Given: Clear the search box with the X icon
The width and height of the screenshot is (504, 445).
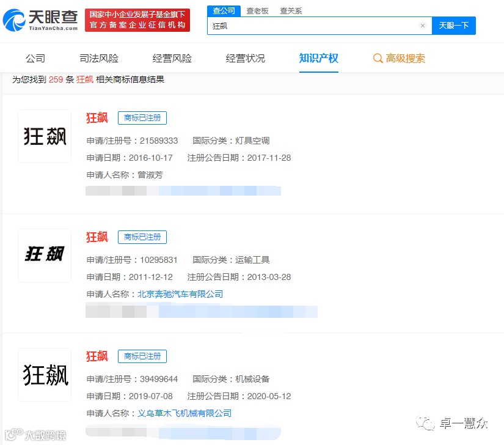Looking at the screenshot, I should (423, 26).
